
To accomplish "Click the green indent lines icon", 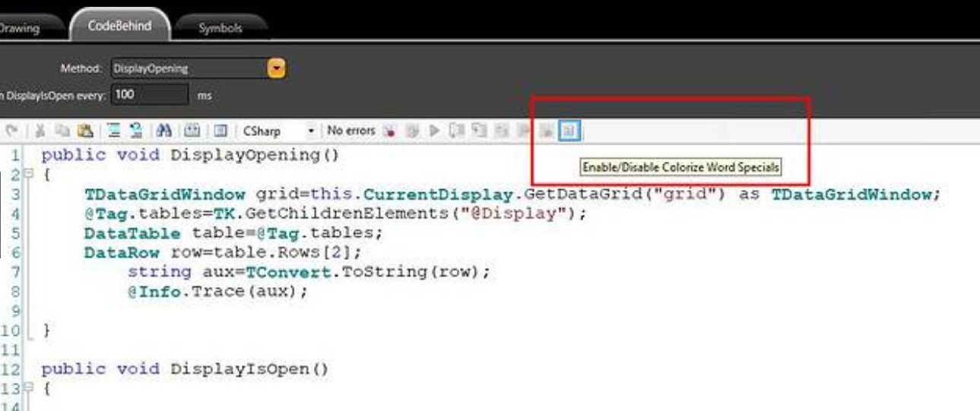I will 114,131.
